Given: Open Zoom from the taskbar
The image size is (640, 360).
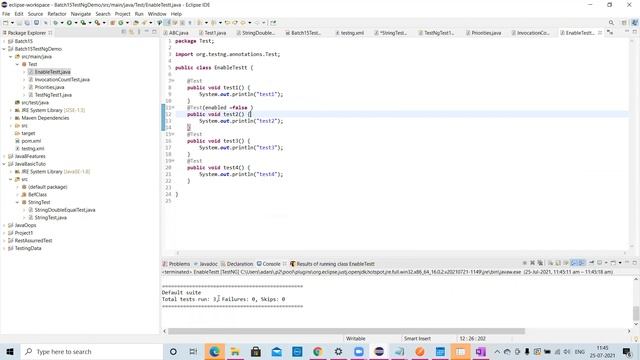Looking at the screenshot, I should [x=359, y=351].
